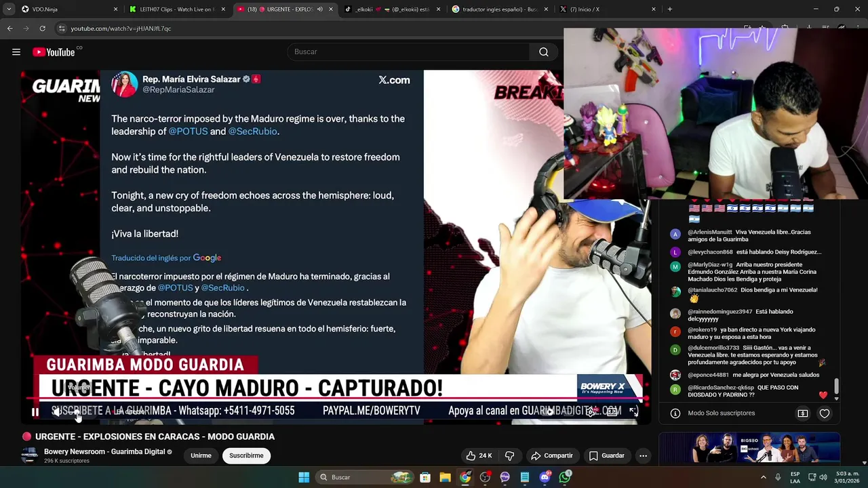Open the Bowery Newsroom channel avatar
Screen dimensions: 868x488
29,455
